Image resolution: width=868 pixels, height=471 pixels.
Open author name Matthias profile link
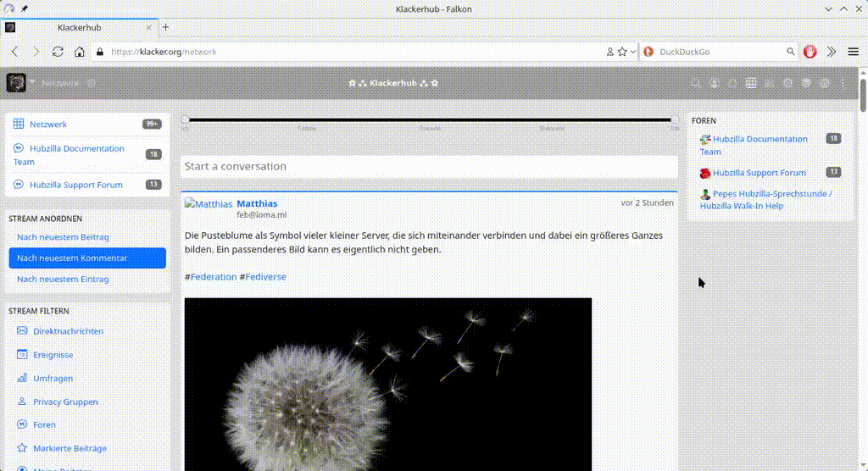pyautogui.click(x=257, y=203)
